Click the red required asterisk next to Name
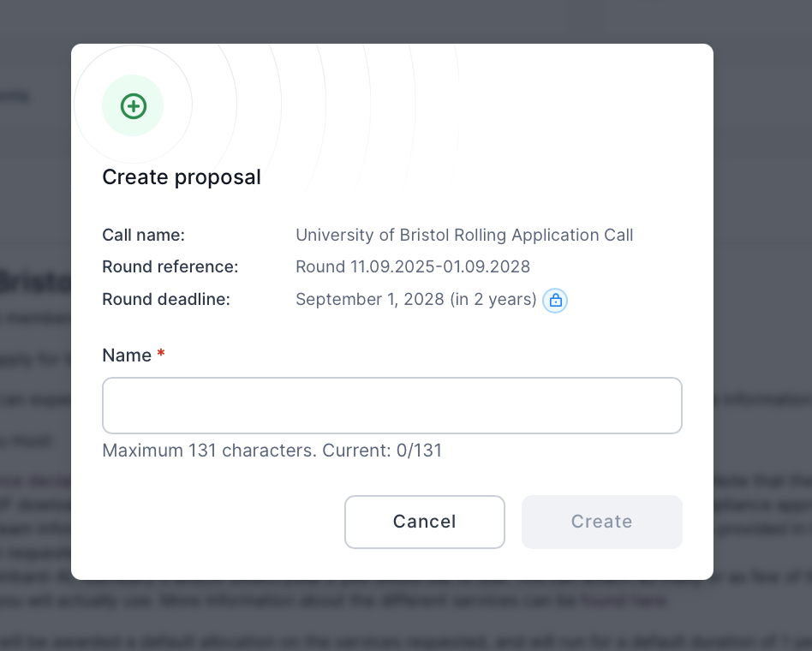 (161, 355)
